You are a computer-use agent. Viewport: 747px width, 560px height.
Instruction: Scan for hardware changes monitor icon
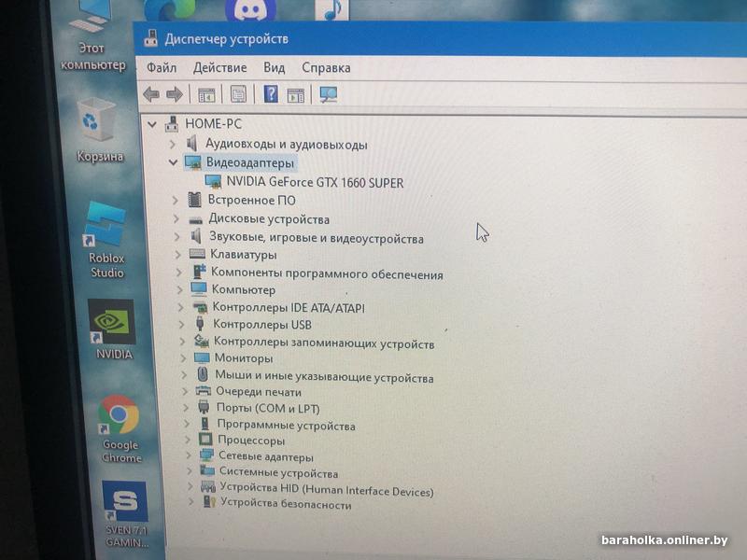tap(329, 95)
